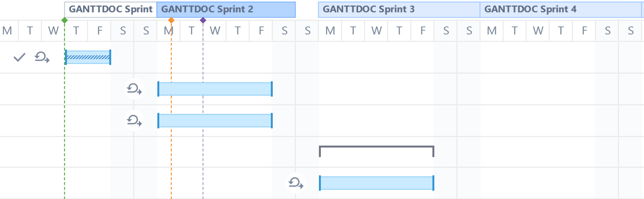Click the gray bracket summary bar
The height and width of the screenshot is (199, 644).
pos(377,147)
